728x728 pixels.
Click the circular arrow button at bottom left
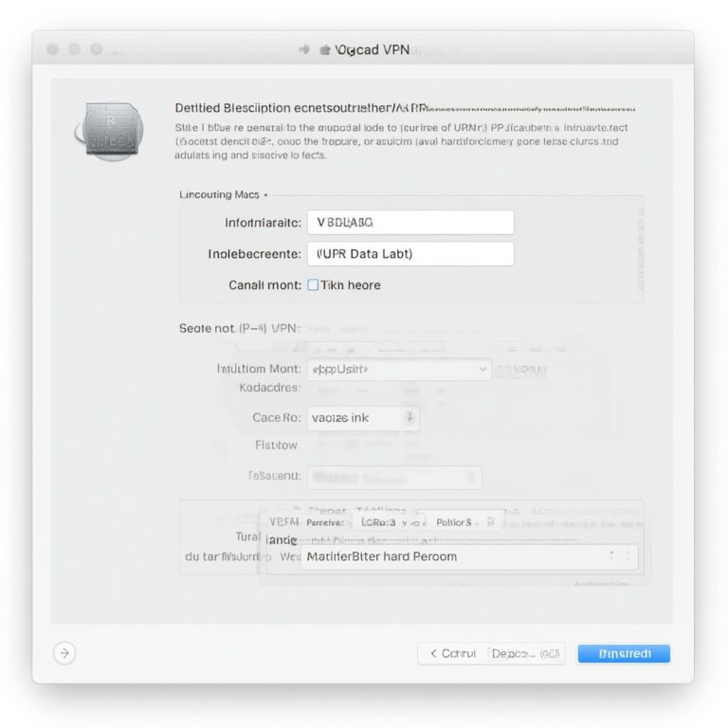64,653
